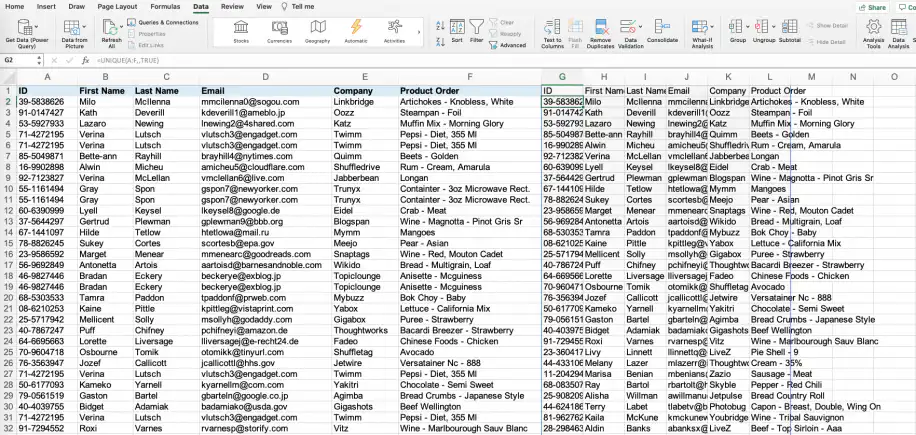Select cell 'Shuffledrive' in column E
Image resolution: width=916 pixels, height=435 pixels.
click(365, 167)
